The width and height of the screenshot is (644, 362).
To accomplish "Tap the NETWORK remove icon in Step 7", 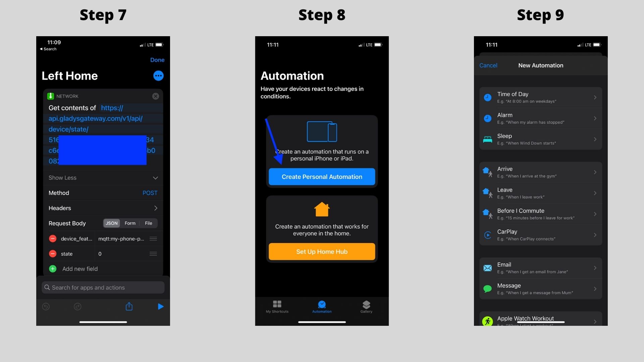I will point(155,96).
